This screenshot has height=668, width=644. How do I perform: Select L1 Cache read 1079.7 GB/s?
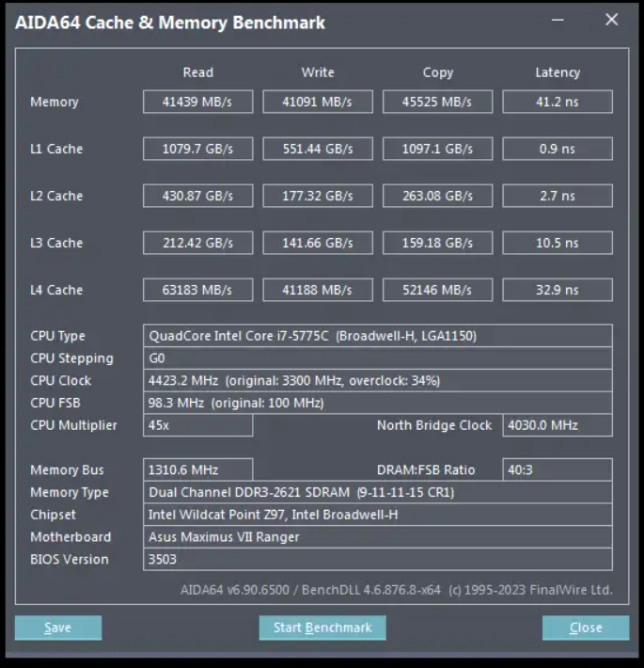(x=198, y=149)
